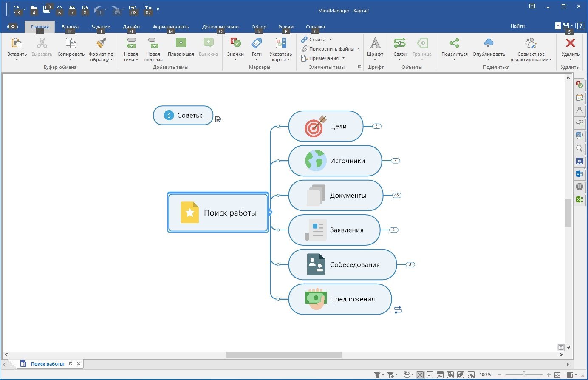588x380 pixels.
Task: Toggle the tag view icon in status bar
Action: [460, 374]
